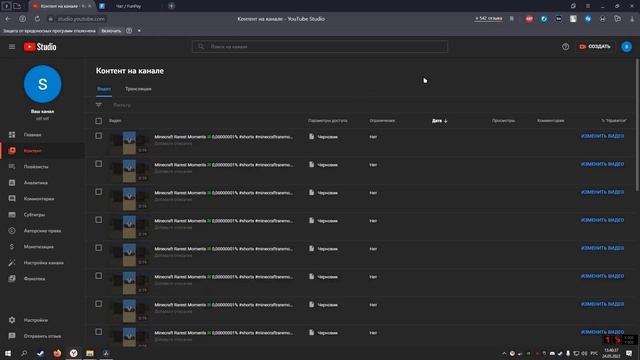The height and width of the screenshot is (360, 640).
Task: Tick the checkbox of the seventh video row
Action: pos(99,304)
